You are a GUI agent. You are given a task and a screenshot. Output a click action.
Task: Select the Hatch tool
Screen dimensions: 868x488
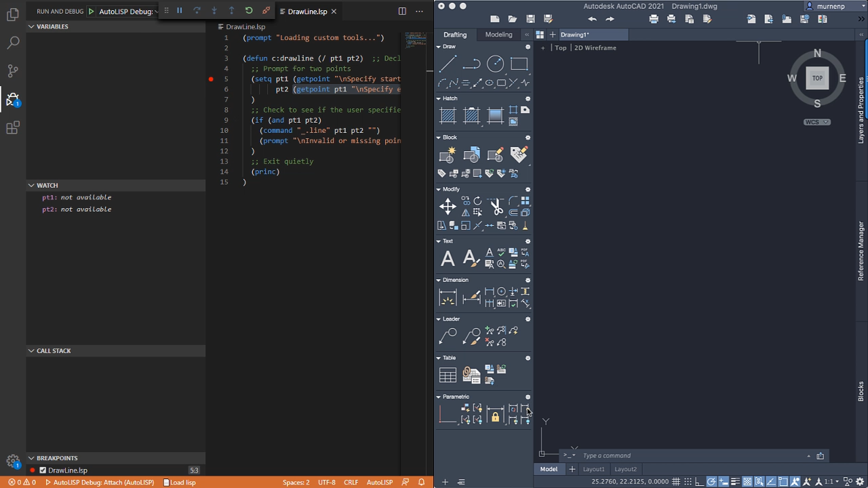tap(448, 116)
